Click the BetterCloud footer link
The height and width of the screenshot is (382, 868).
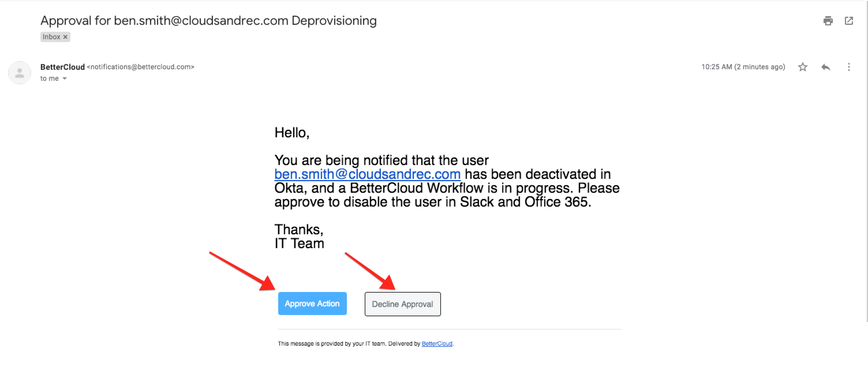pyautogui.click(x=437, y=343)
